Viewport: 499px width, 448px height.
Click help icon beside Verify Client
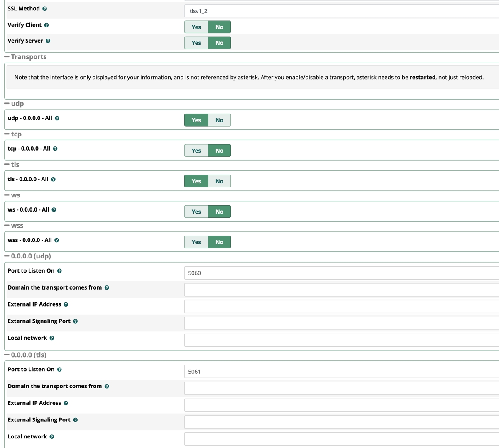46,25
